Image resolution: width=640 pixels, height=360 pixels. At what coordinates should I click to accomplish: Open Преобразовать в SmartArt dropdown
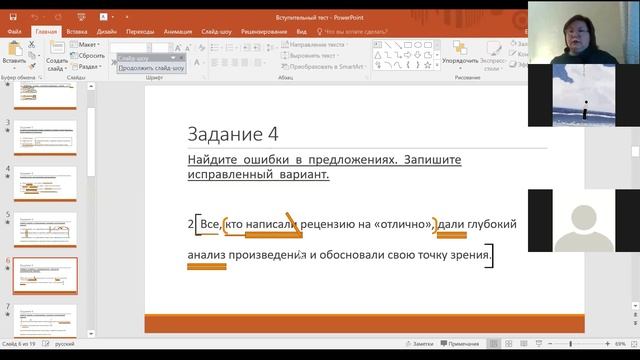pos(324,66)
